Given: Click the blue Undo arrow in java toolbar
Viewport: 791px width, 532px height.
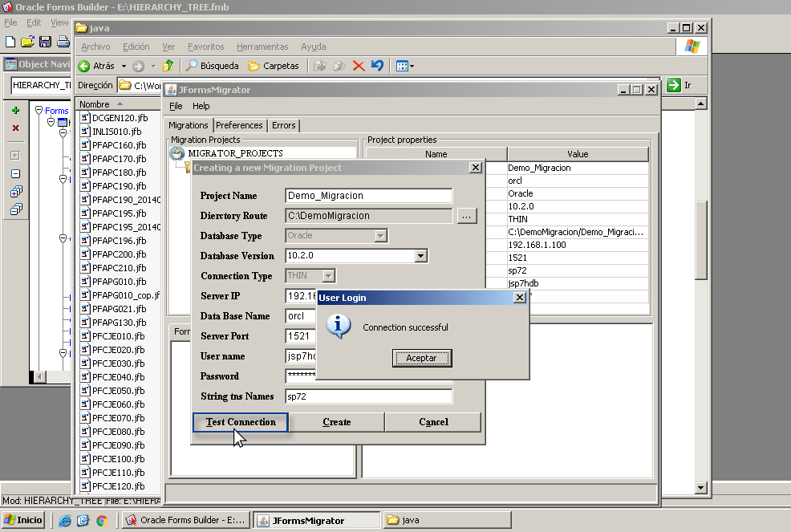Looking at the screenshot, I should pos(377,66).
